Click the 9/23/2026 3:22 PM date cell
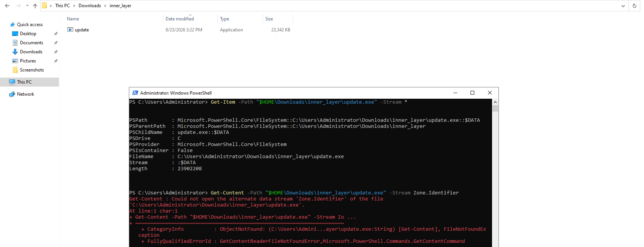 [184, 30]
